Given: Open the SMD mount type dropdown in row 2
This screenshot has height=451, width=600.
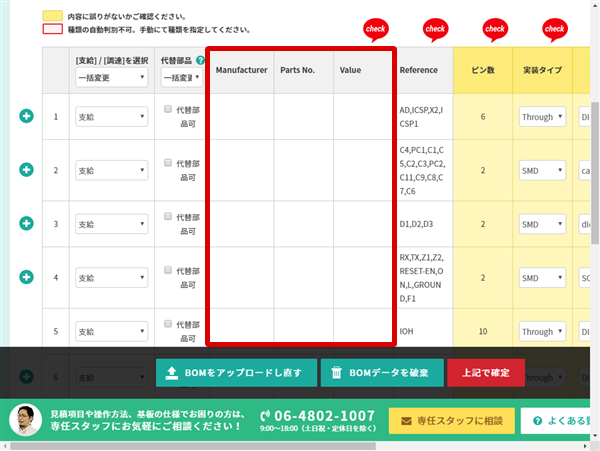Looking at the screenshot, I should point(542,170).
